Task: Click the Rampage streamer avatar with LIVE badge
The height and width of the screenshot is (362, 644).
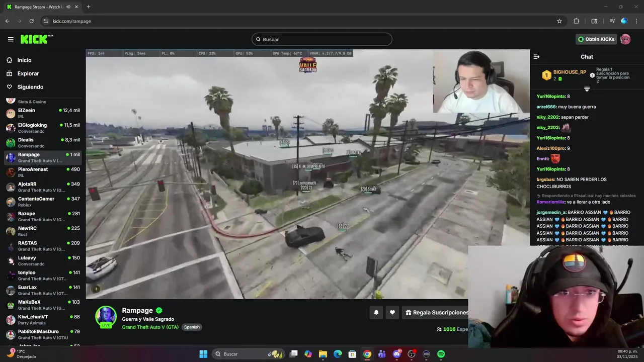Action: coord(106,317)
